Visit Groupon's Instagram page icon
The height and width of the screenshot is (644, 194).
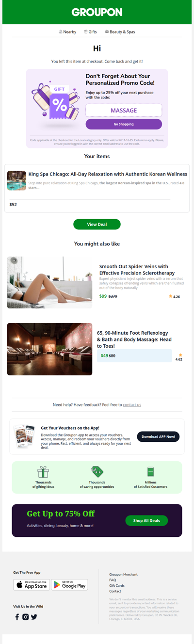(x=26, y=617)
